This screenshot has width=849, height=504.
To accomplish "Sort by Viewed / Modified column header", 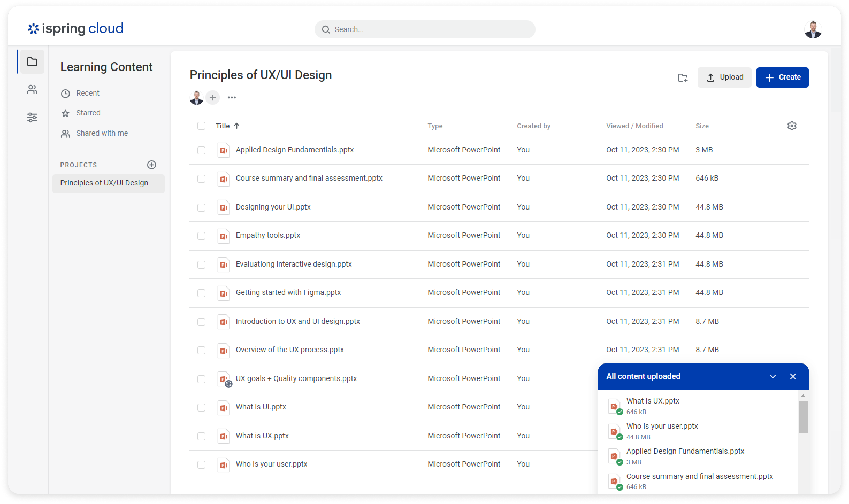I will 634,126.
